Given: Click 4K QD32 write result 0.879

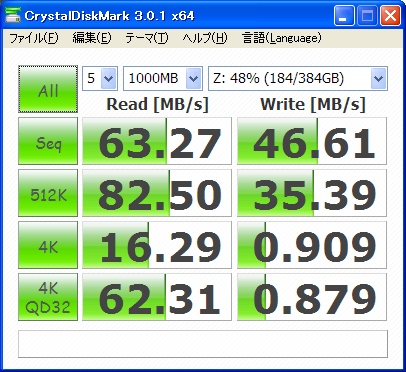Looking at the screenshot, I should click(x=312, y=297).
